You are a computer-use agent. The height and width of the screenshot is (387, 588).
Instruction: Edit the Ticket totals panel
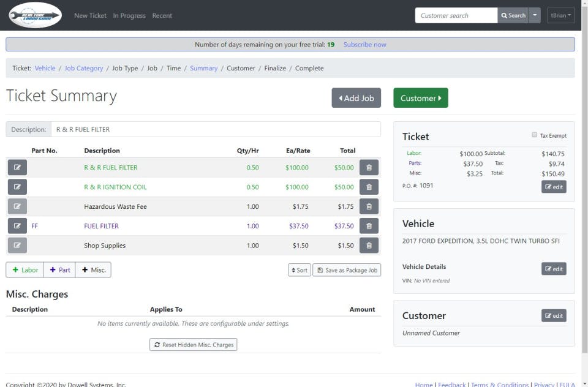pyautogui.click(x=553, y=187)
